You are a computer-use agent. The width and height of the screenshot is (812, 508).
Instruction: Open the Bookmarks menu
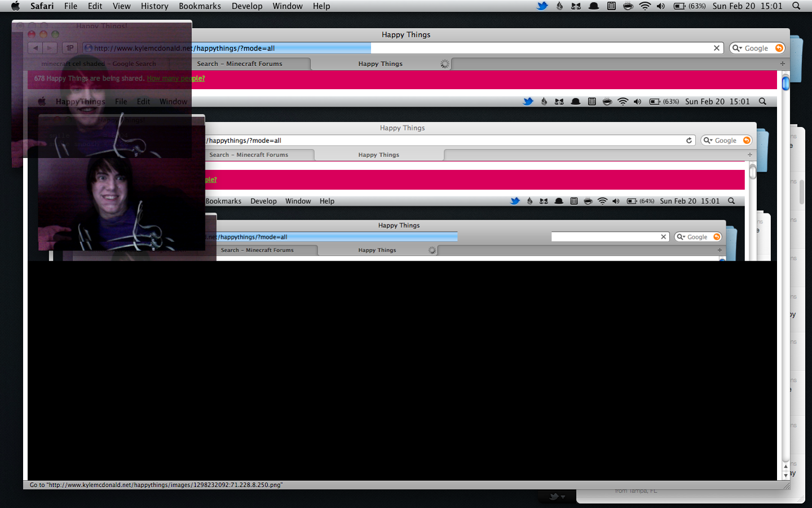point(200,6)
